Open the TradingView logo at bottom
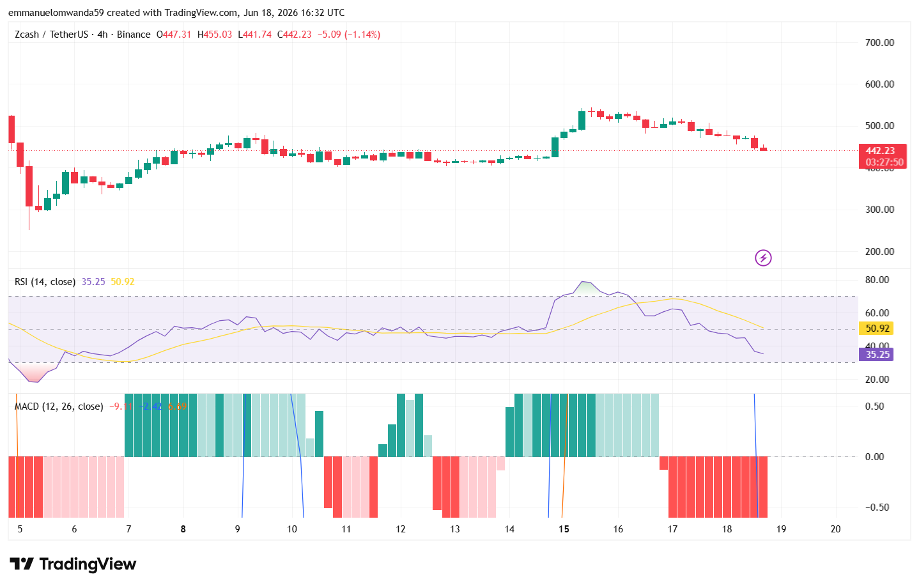919x588 pixels. (x=73, y=564)
